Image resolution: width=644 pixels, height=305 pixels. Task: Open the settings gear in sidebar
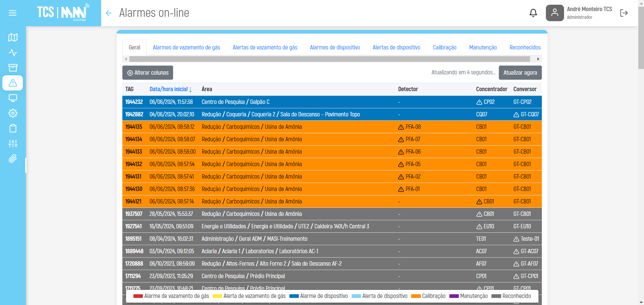click(x=13, y=113)
